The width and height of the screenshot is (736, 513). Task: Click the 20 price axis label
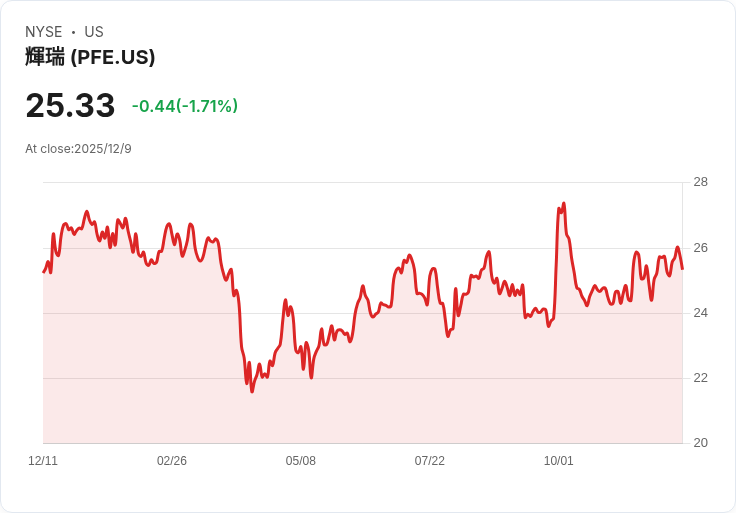point(700,443)
